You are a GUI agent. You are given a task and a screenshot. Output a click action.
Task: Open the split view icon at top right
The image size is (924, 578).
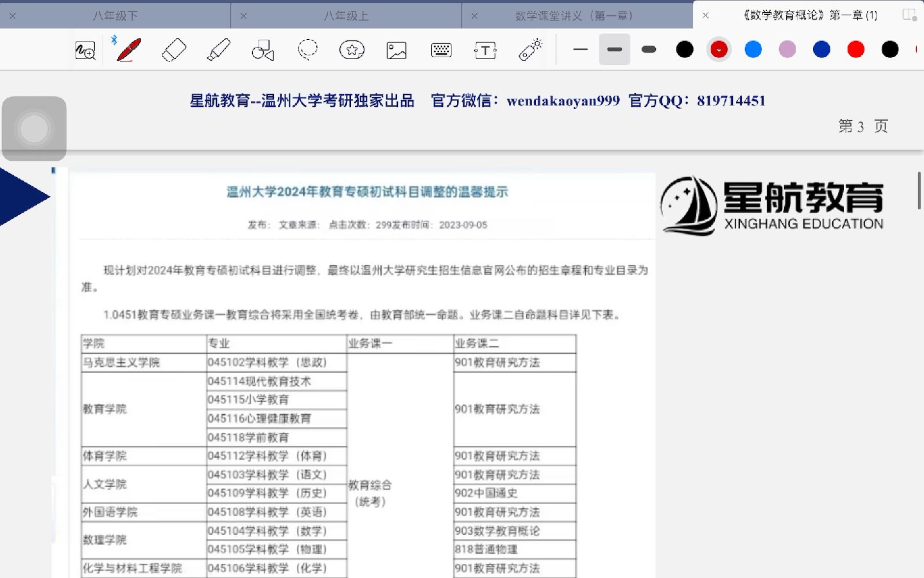tap(909, 15)
